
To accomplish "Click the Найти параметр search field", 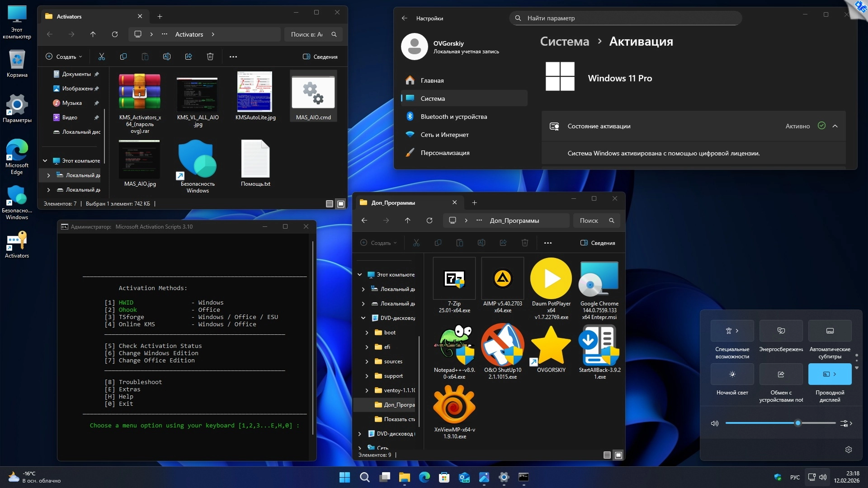I will coord(626,18).
